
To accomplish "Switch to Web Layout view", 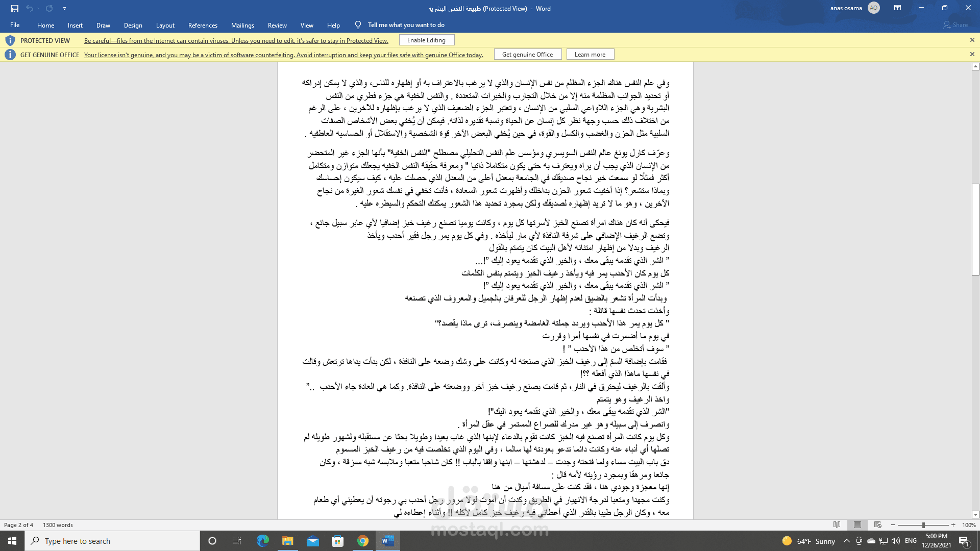I will coord(877,524).
